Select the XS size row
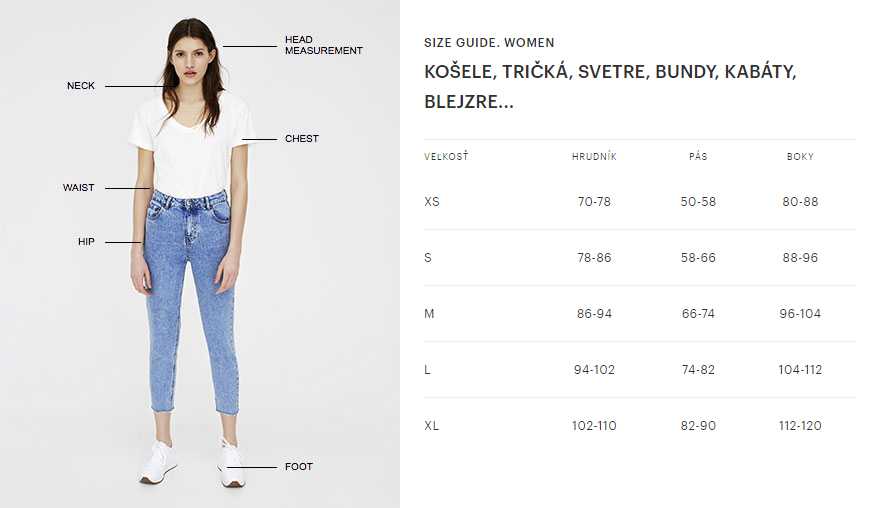The height and width of the screenshot is (508, 879). pos(640,201)
